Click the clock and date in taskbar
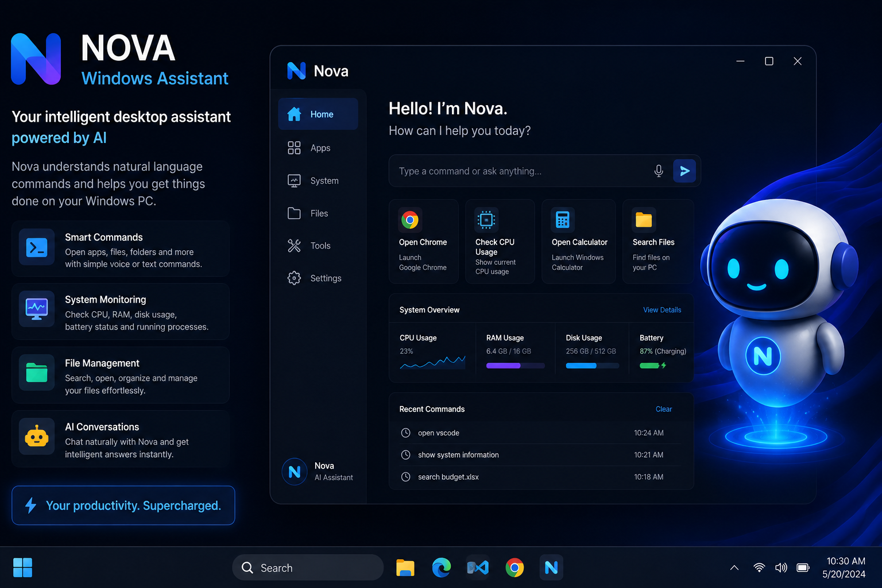 tap(845, 567)
